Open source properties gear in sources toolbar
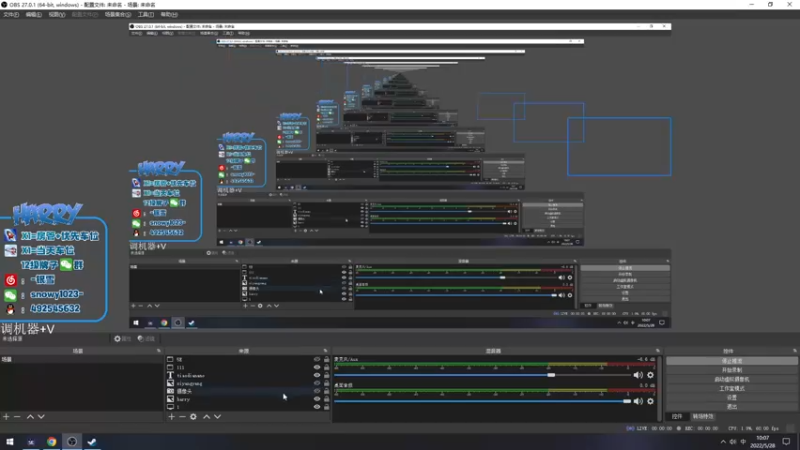Viewport: 800px width, 450px height. click(x=193, y=417)
